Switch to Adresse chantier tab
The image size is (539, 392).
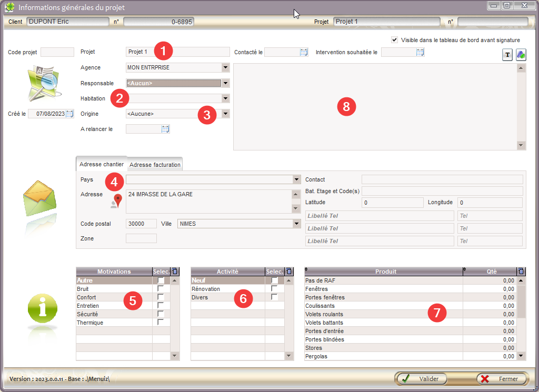pyautogui.click(x=102, y=164)
